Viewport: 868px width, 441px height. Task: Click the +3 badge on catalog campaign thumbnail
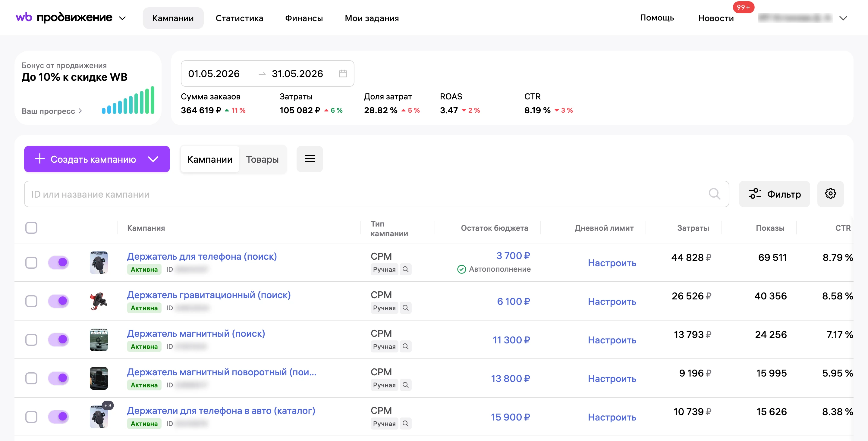(x=108, y=405)
